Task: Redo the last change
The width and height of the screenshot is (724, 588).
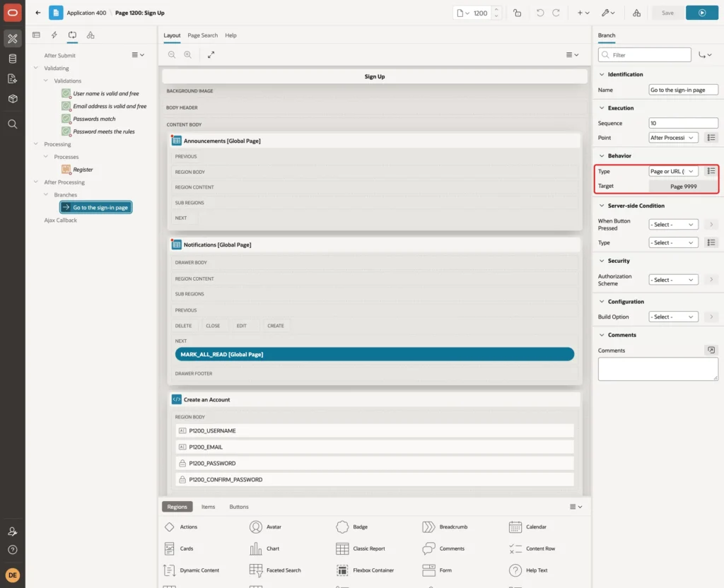Action: point(556,13)
